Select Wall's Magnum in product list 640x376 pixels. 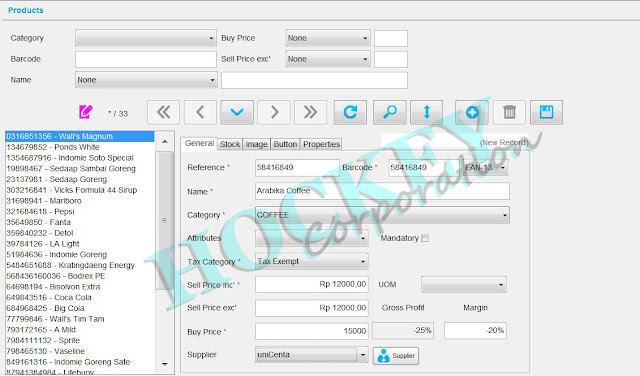pos(80,136)
